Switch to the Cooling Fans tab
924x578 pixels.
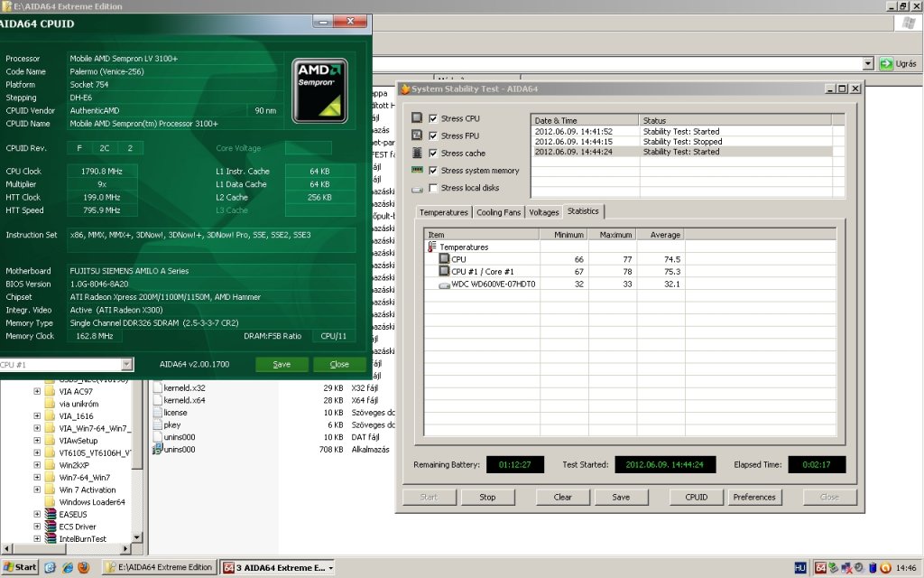[x=498, y=212]
